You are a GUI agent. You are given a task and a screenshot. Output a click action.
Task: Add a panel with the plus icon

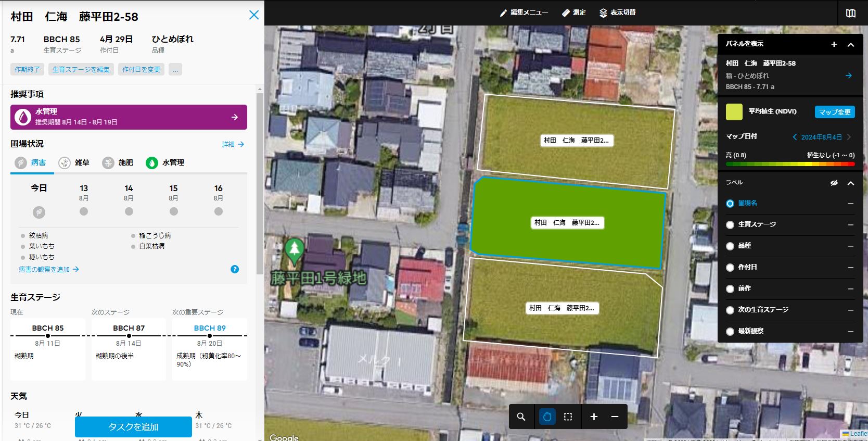[834, 44]
